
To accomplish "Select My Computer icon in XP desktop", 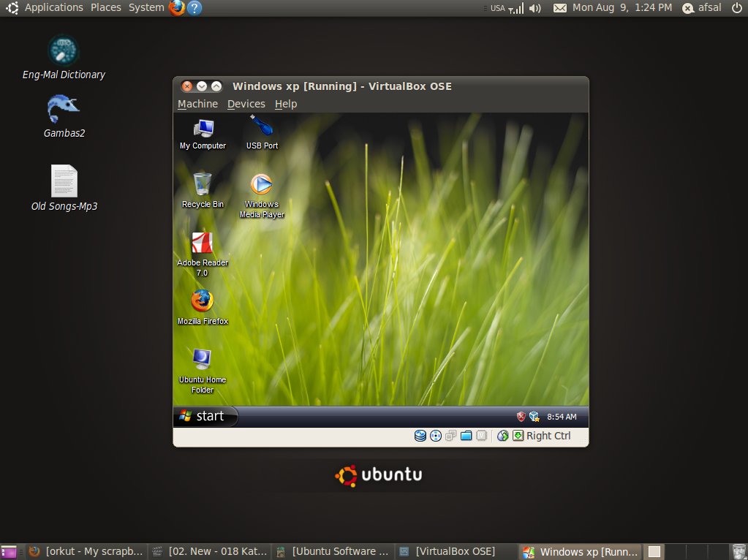I will tap(203, 135).
